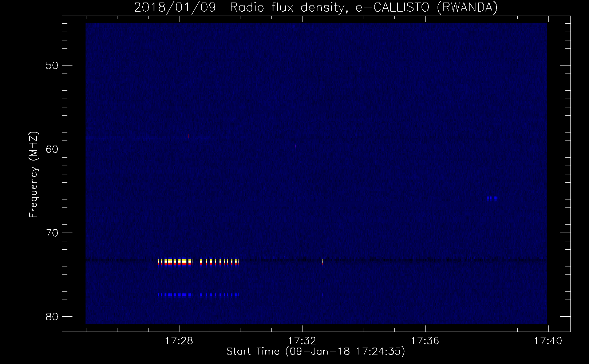This screenshot has height=364, width=589.
Task: Click the "Frequency (MHZ)" axis label
Action: [x=33, y=175]
